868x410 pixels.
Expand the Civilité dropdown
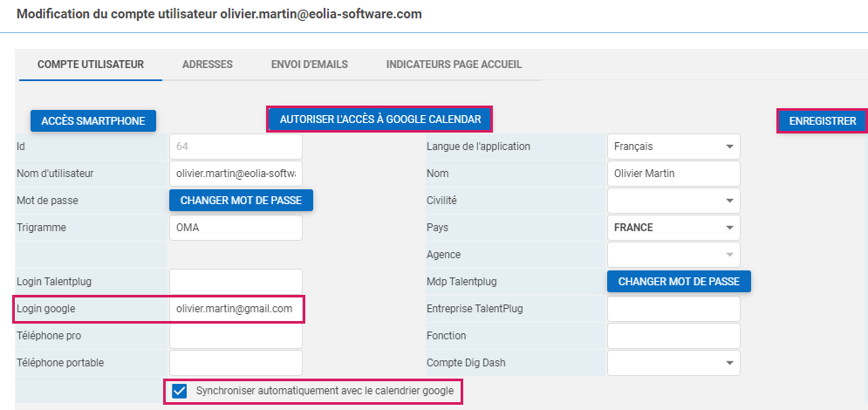click(x=673, y=201)
